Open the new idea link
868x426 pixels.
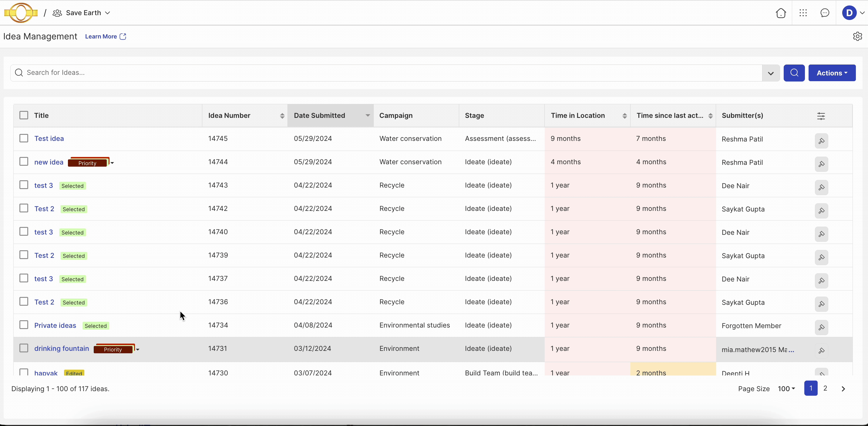coord(49,162)
